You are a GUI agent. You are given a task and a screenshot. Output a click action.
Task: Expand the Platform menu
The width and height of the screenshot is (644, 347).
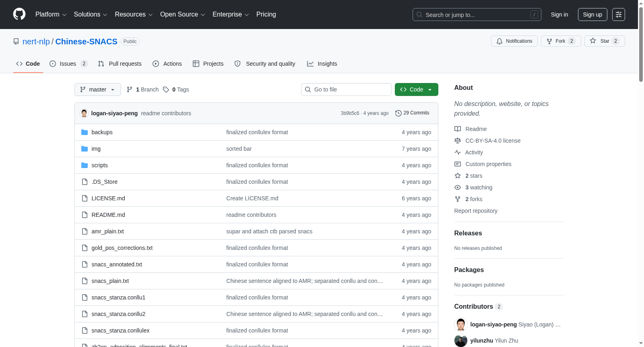coord(51,15)
